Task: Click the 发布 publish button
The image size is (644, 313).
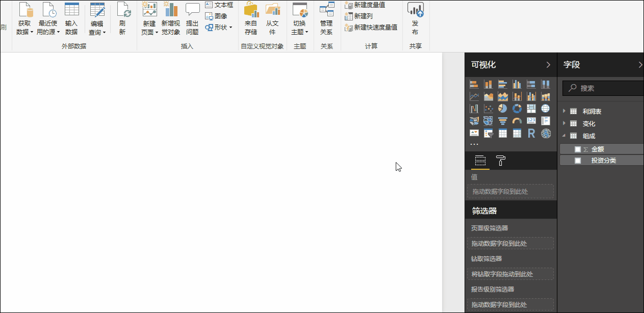Action: (x=415, y=19)
